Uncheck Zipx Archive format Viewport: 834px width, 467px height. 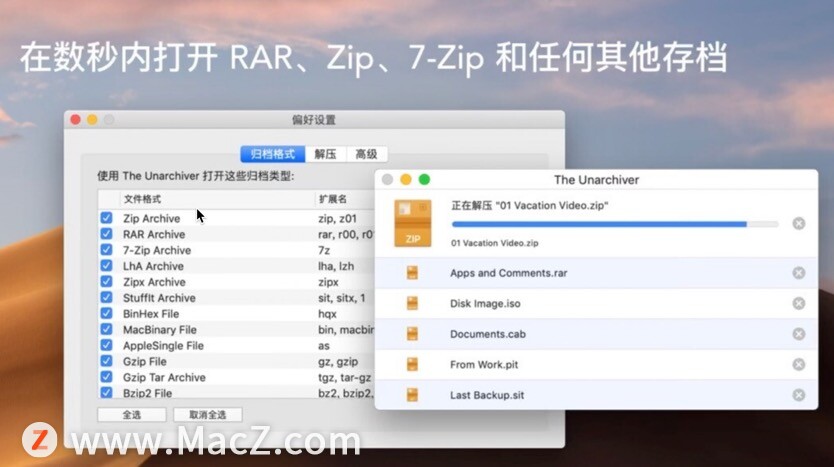[106, 282]
